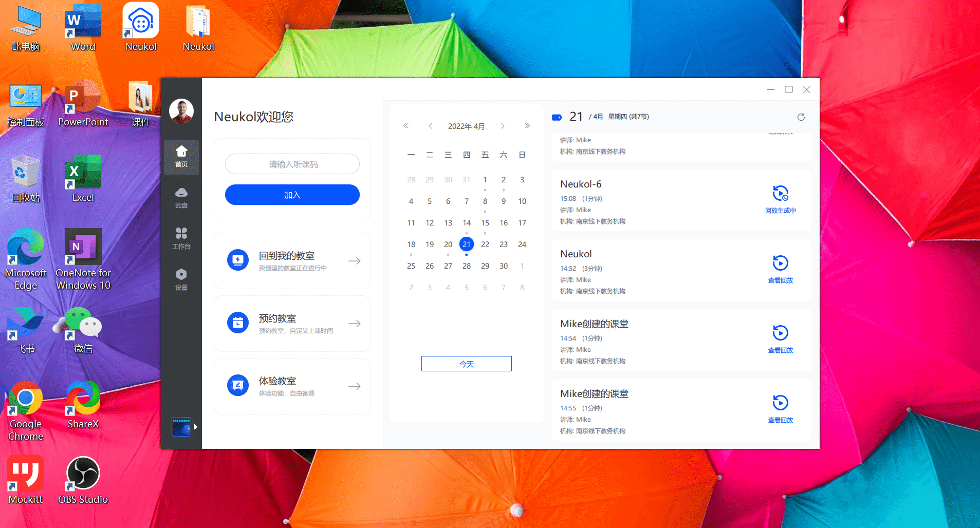Go to next year in calendar
980x528 pixels.
(x=527, y=126)
